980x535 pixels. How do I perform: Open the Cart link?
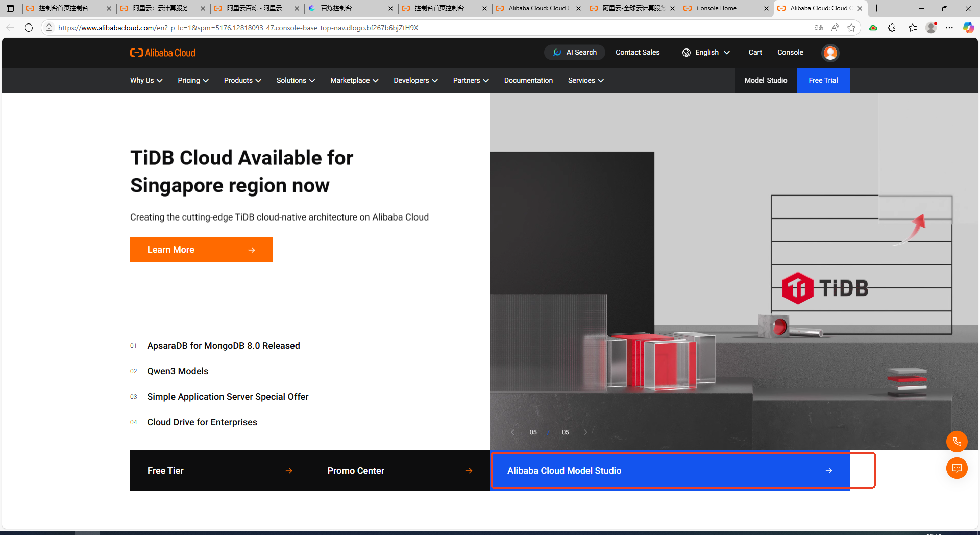click(755, 52)
